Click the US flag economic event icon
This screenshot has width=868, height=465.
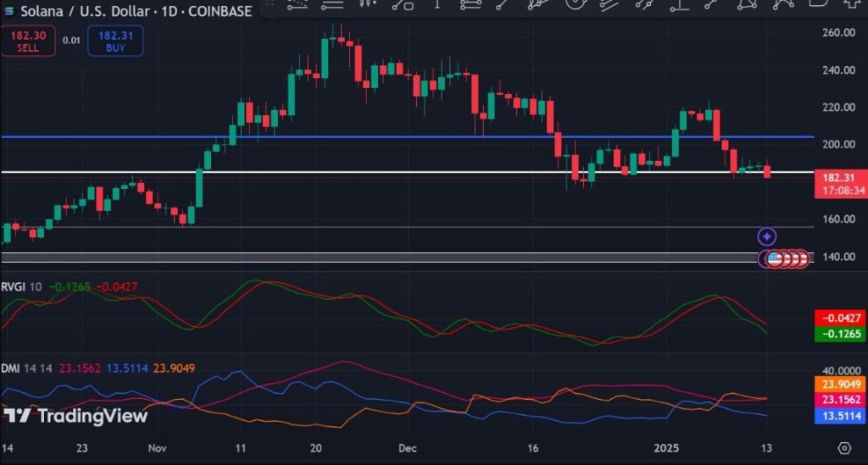775,257
